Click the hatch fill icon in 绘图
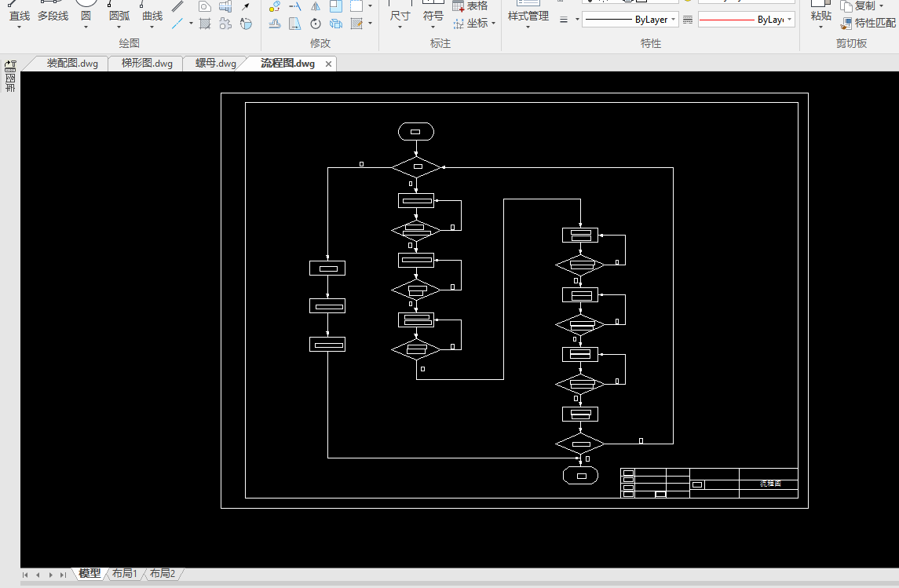Viewport: 899px width, 588px height. tap(205, 24)
